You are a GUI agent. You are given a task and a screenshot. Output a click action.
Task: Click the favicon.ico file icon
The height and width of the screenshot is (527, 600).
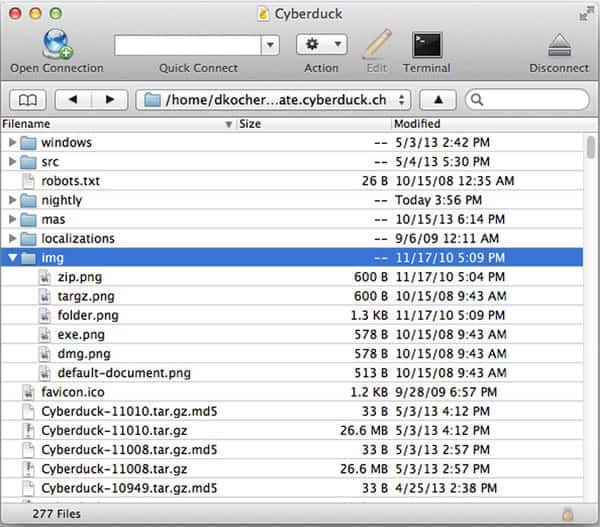28,392
